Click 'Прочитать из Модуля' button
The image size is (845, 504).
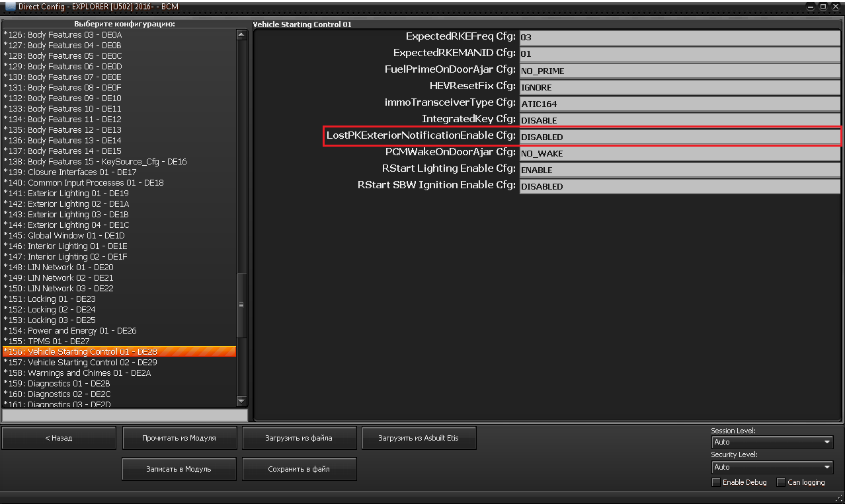point(179,438)
